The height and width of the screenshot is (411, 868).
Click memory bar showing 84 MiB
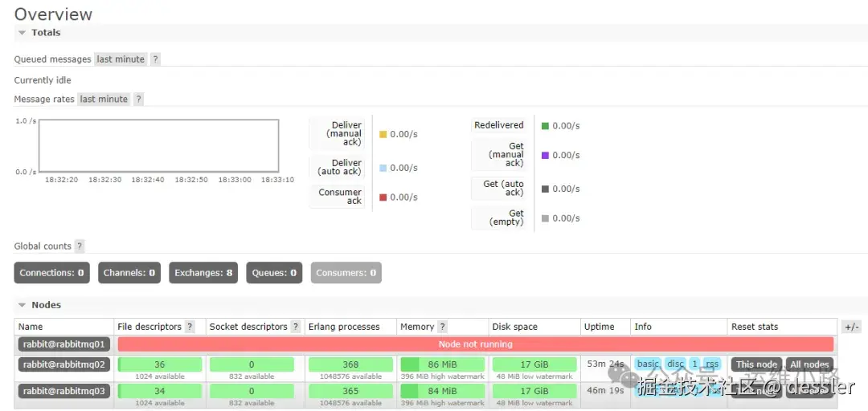click(x=442, y=391)
